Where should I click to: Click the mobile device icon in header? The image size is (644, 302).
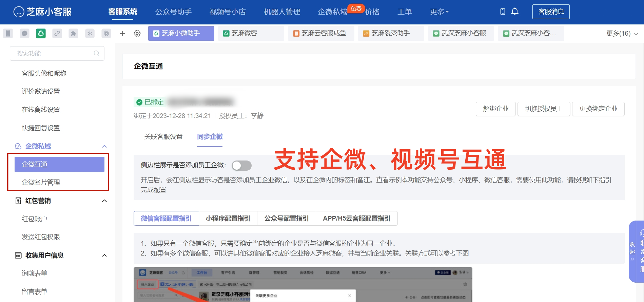(503, 12)
